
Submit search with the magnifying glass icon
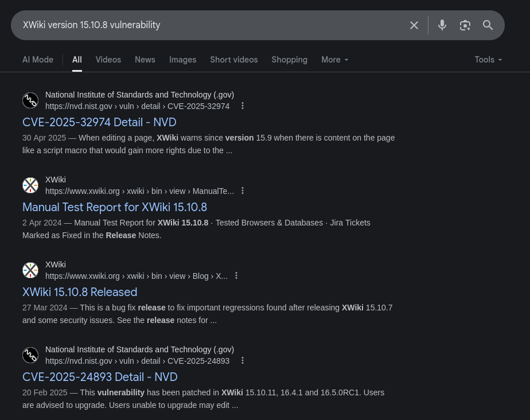[x=488, y=25]
